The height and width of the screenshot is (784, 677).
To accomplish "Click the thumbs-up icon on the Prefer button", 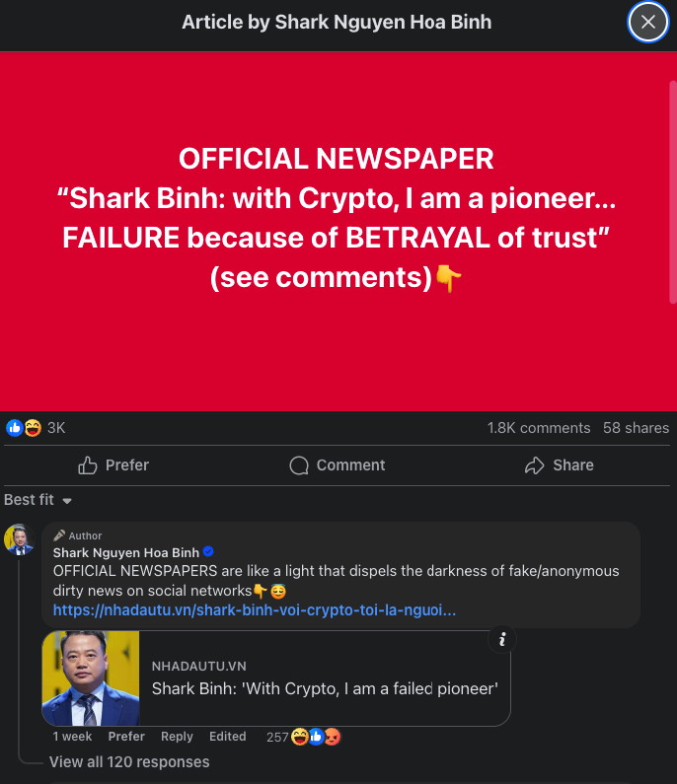I will click(x=89, y=465).
